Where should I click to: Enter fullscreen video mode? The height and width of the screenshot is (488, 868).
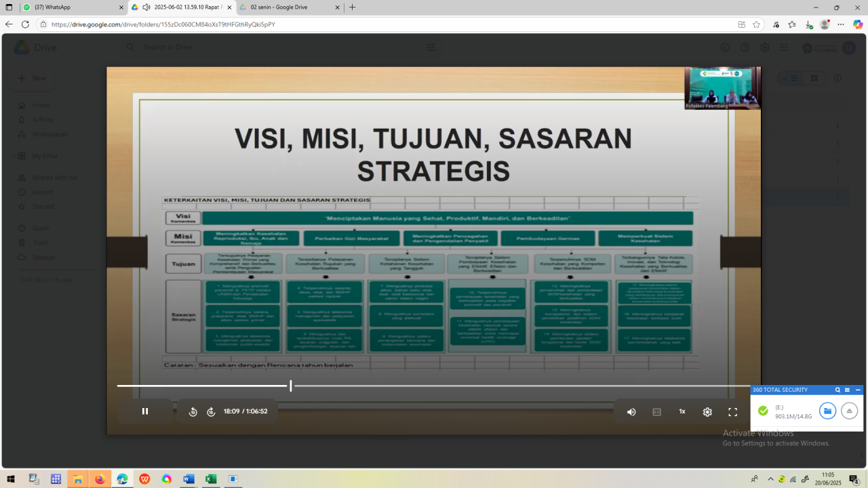click(x=732, y=411)
